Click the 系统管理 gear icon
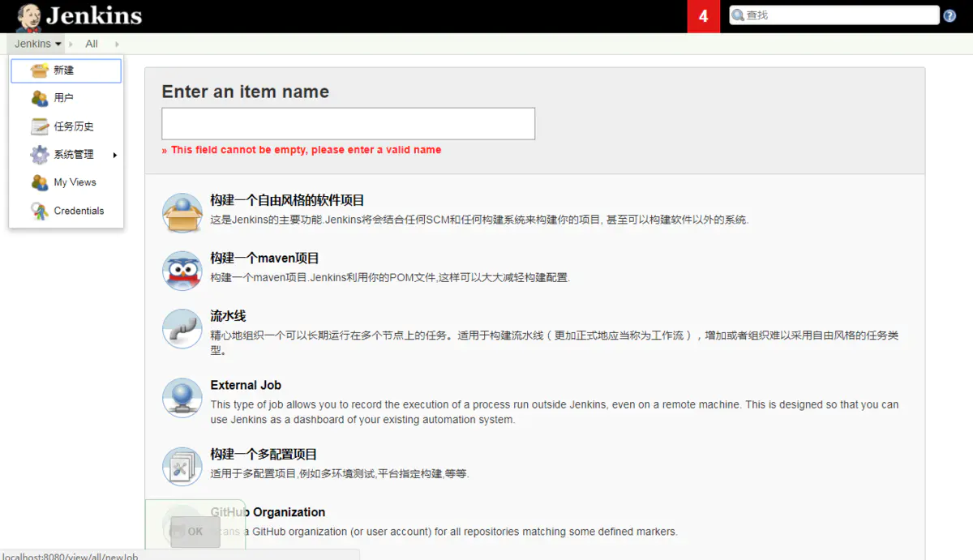The image size is (973, 560). coord(40,155)
